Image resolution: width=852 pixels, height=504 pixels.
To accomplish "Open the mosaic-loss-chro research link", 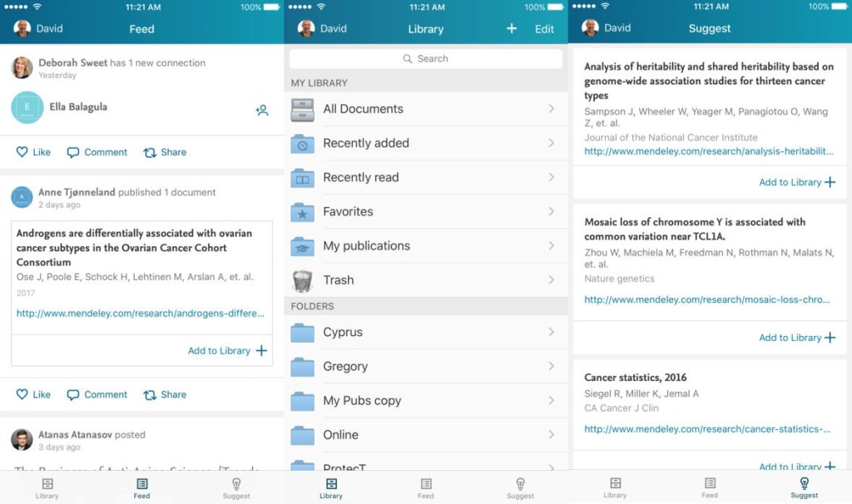I will tap(706, 299).
